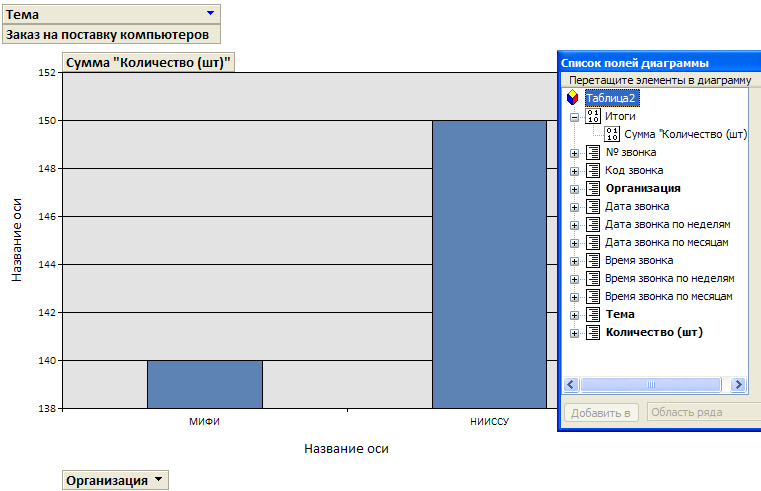Select the 'Заказ на поставку компьютеров' filter value
Screen dimensions: 761x491
point(111,34)
